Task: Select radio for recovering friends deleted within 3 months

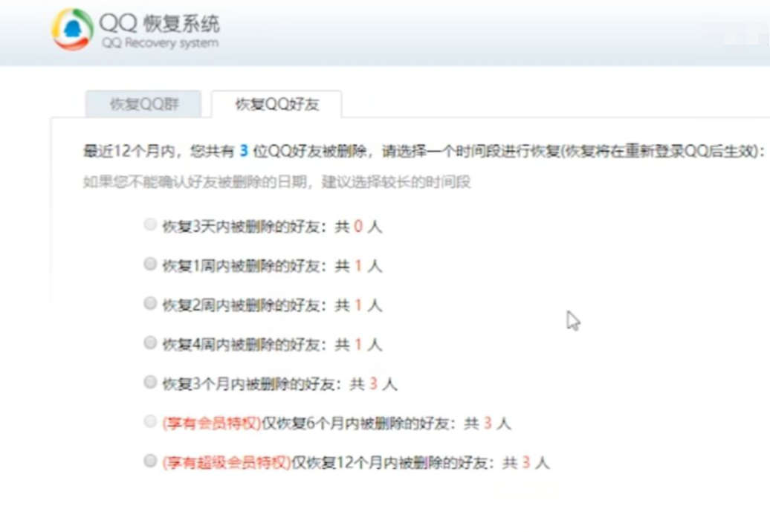Action: coord(149,383)
